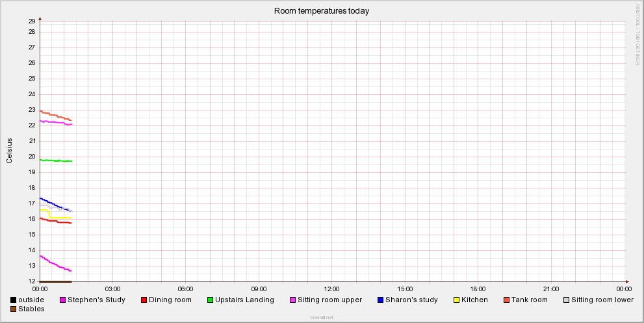This screenshot has width=644, height=323.
Task: Click the vertical RRDTOOL watermark text
Action: click(x=638, y=34)
